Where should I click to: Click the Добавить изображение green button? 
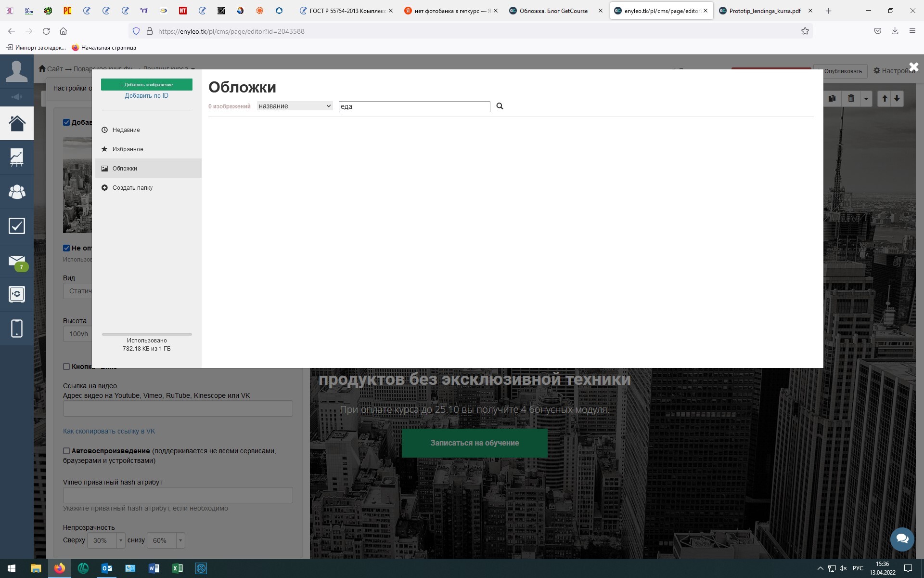click(x=147, y=84)
